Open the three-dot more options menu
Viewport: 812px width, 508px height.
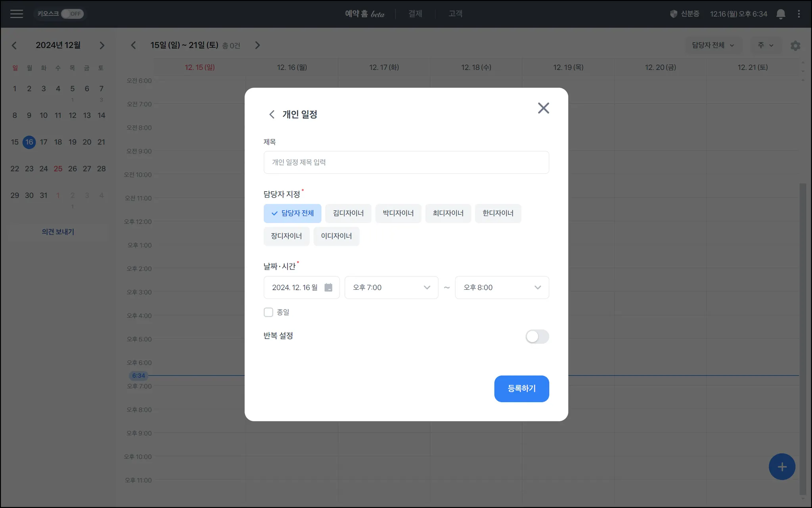799,14
